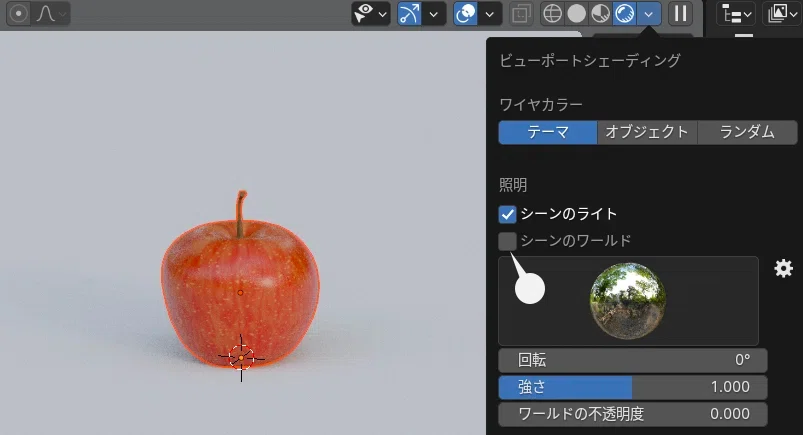803x435 pixels.
Task: Uncheck シーンのライト checkbox
Action: pyautogui.click(x=508, y=214)
